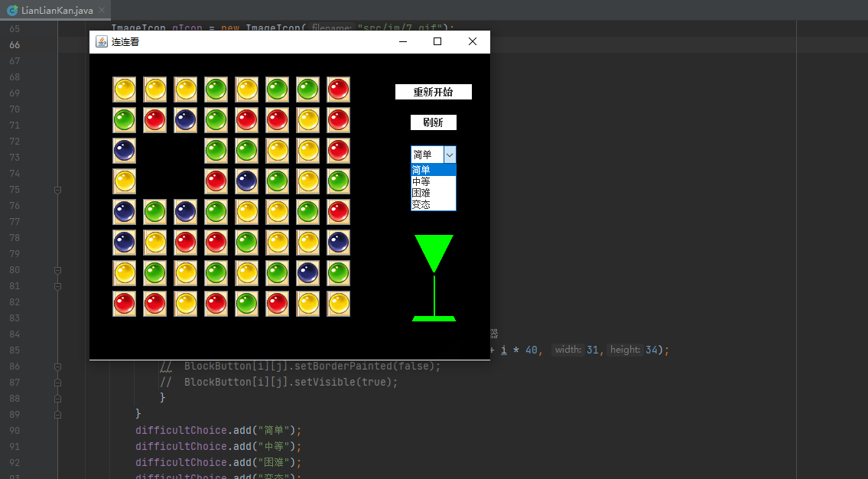Toggle the difficulty combo box arrow
The width and height of the screenshot is (868, 479).
(450, 155)
